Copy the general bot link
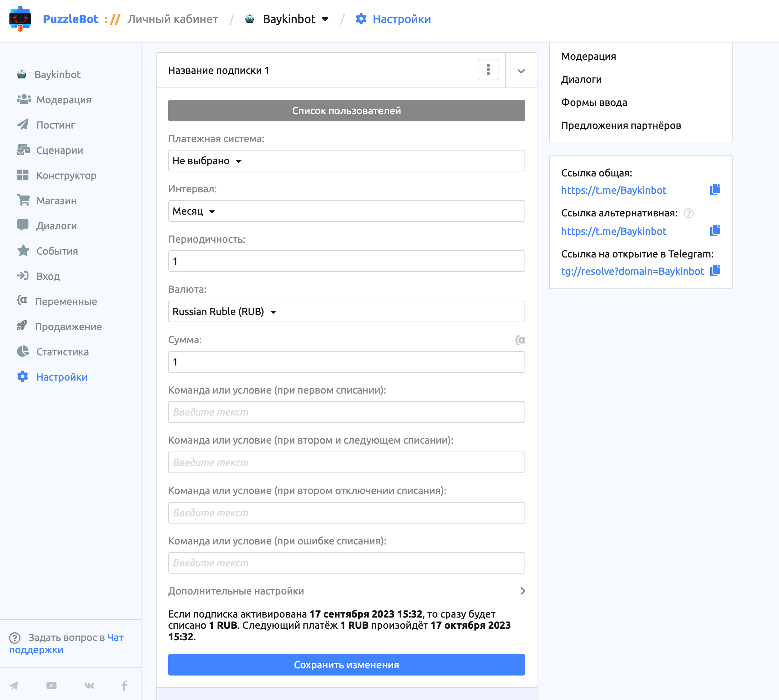 pyautogui.click(x=715, y=190)
